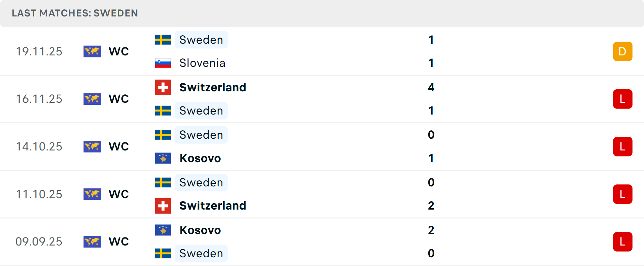This screenshot has height=266, width=644.
Task: Select highlighted Sweden in the 11.10.25 match
Action: point(201,182)
